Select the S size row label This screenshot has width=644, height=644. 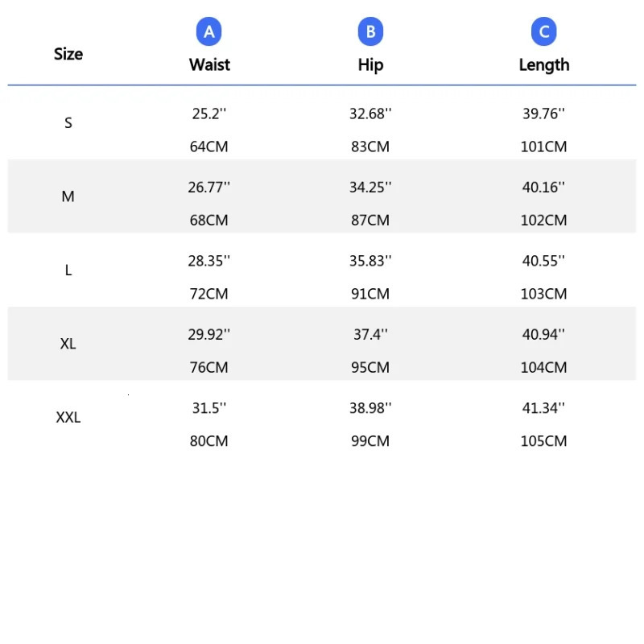pyautogui.click(x=68, y=123)
